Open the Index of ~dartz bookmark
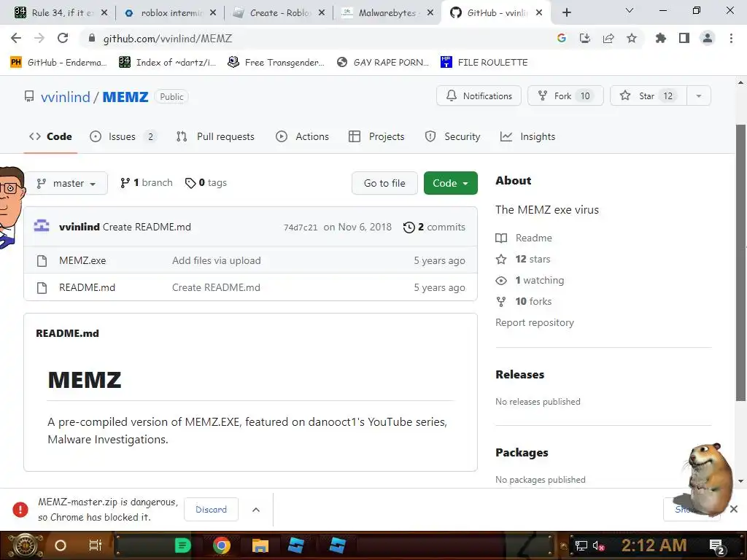 (x=168, y=63)
